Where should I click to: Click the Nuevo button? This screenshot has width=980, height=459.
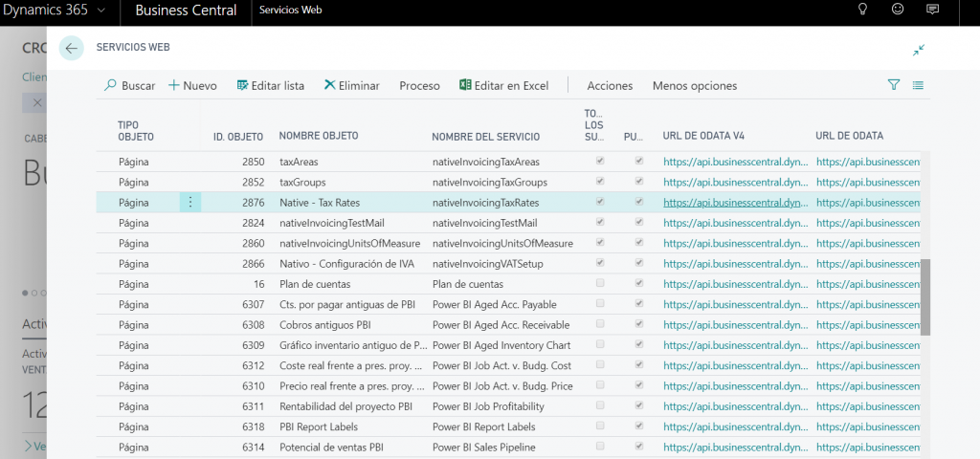pos(192,85)
